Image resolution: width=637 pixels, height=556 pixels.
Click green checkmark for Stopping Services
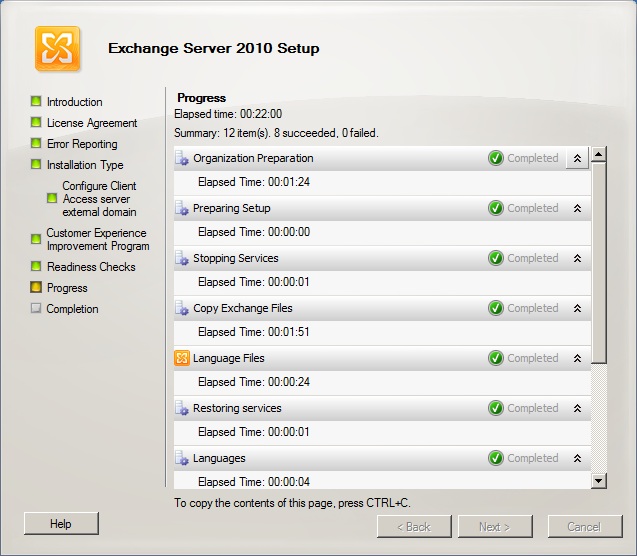coord(496,258)
